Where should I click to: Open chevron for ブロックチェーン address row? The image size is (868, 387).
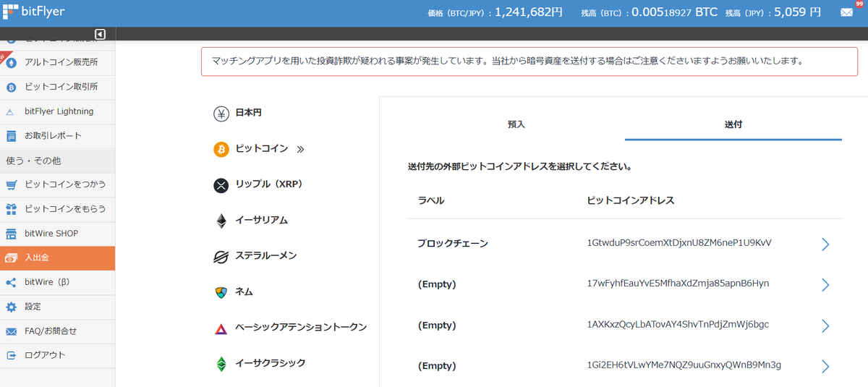coord(825,244)
